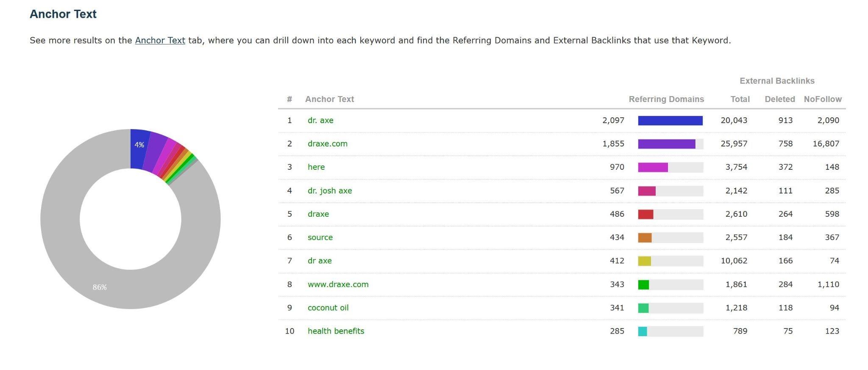
Task: Click referring domains value 970
Action: 617,167
